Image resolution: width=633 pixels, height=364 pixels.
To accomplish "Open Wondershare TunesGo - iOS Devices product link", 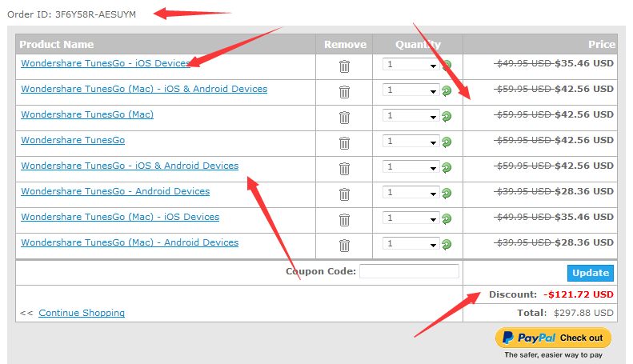I will point(106,63).
